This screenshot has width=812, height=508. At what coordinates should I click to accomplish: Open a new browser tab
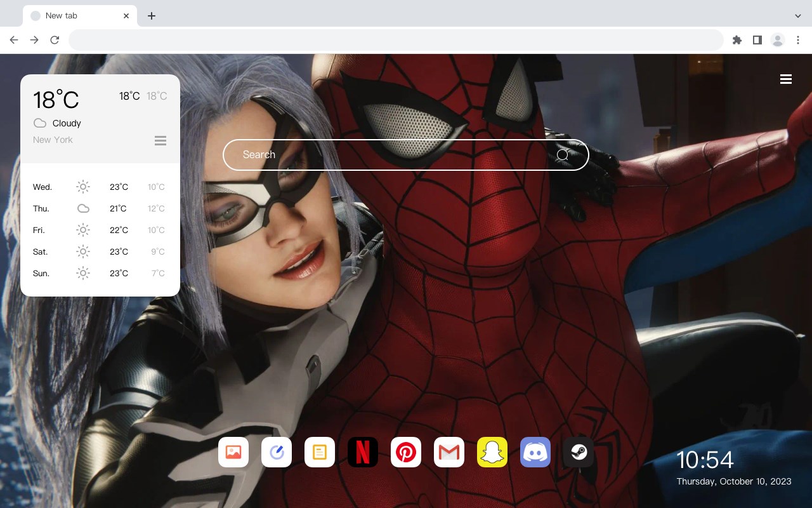click(152, 16)
